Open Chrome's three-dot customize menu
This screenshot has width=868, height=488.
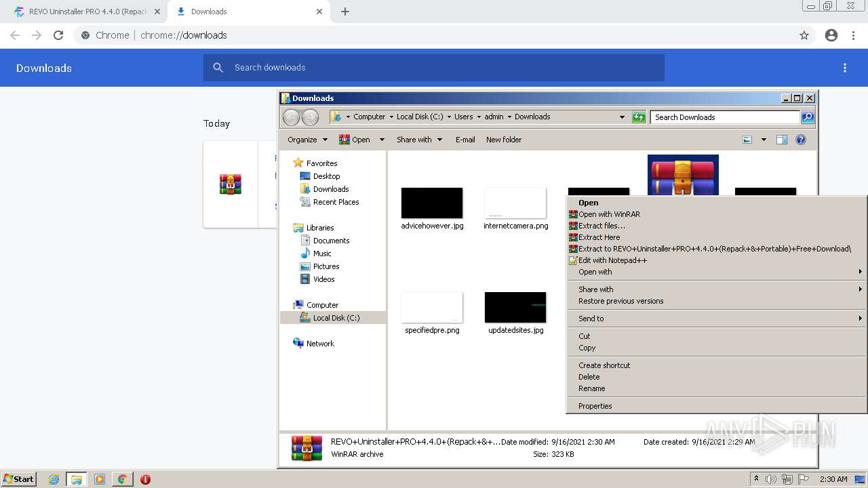854,35
